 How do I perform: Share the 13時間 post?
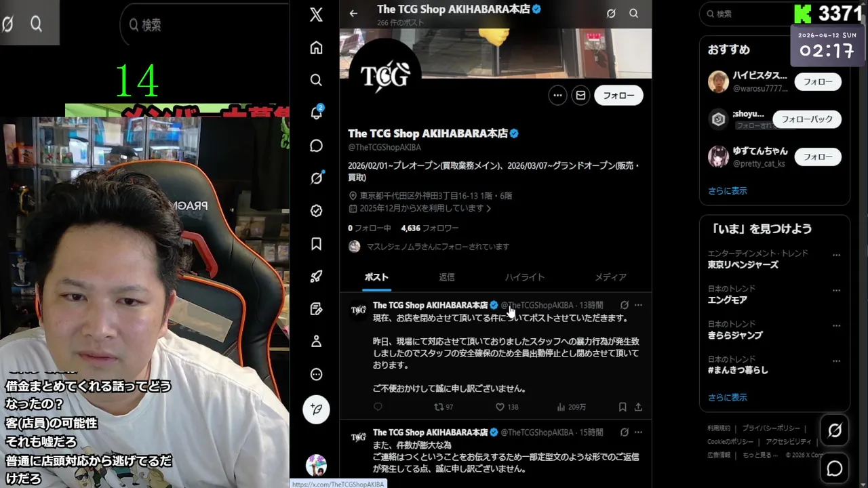pos(638,407)
